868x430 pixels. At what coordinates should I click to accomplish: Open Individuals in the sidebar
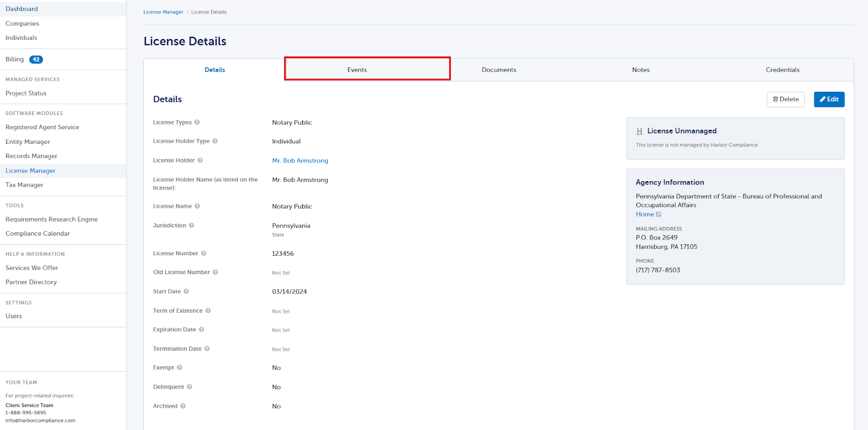[21, 38]
